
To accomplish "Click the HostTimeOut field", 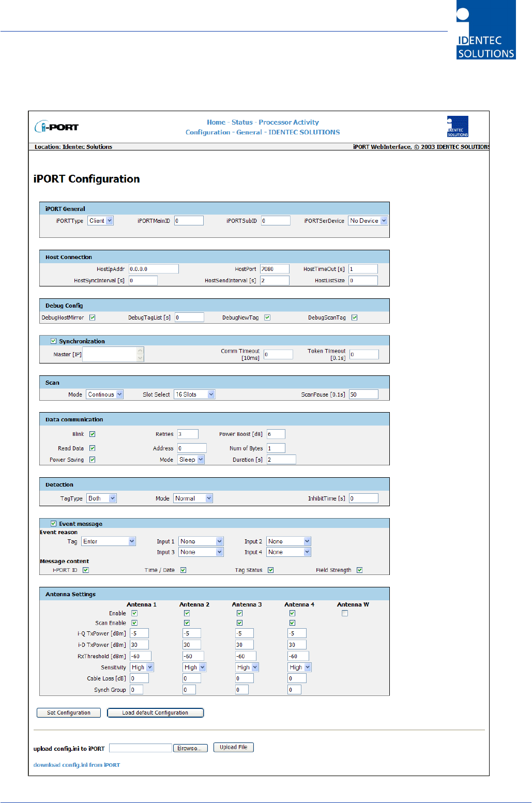I will [x=363, y=269].
